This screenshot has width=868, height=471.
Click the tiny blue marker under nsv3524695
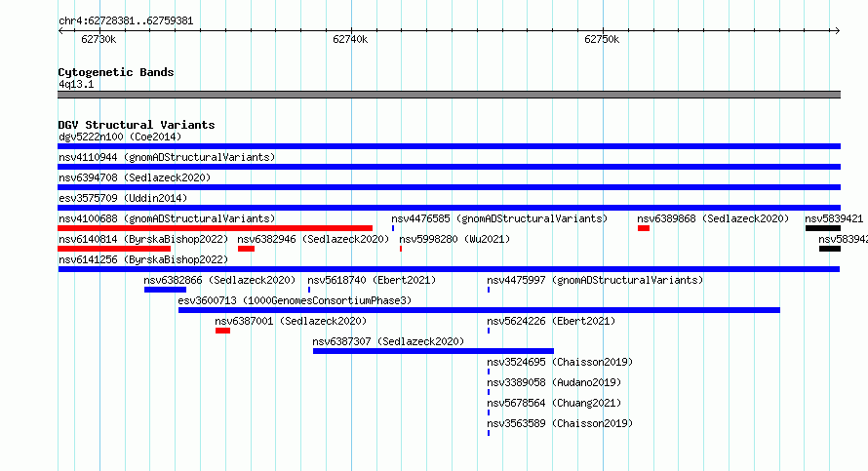pyautogui.click(x=489, y=372)
